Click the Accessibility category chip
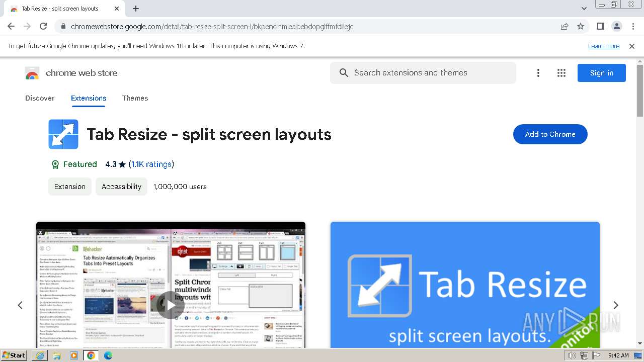This screenshot has height=362, width=644. click(121, 187)
